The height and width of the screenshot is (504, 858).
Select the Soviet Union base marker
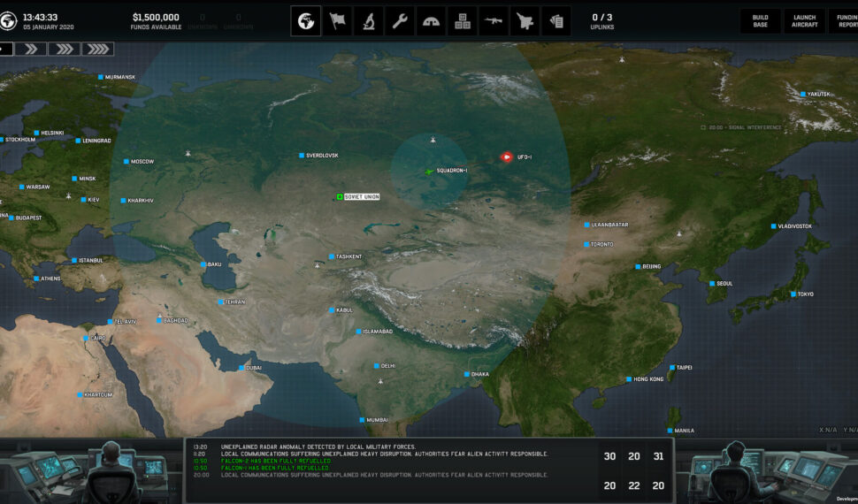[340, 196]
